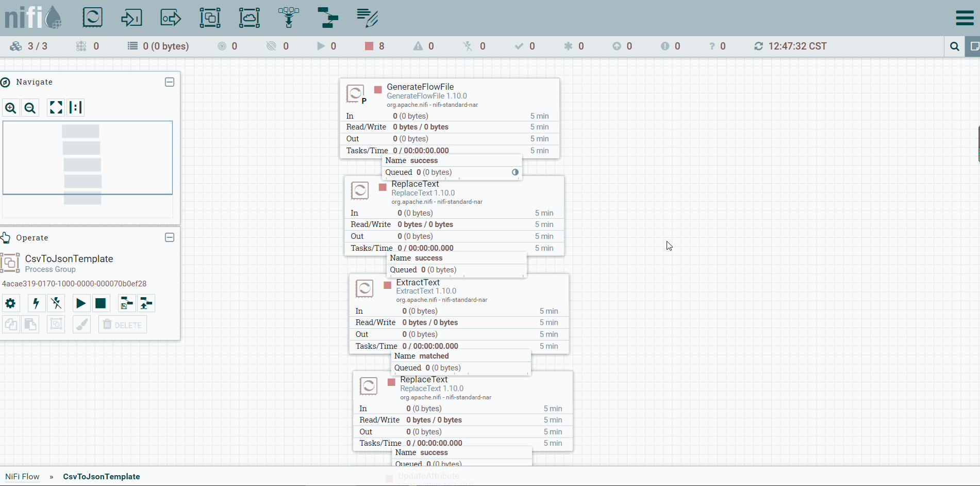980x486 pixels.
Task: Click the Enable lightning bolt button
Action: coord(36,303)
